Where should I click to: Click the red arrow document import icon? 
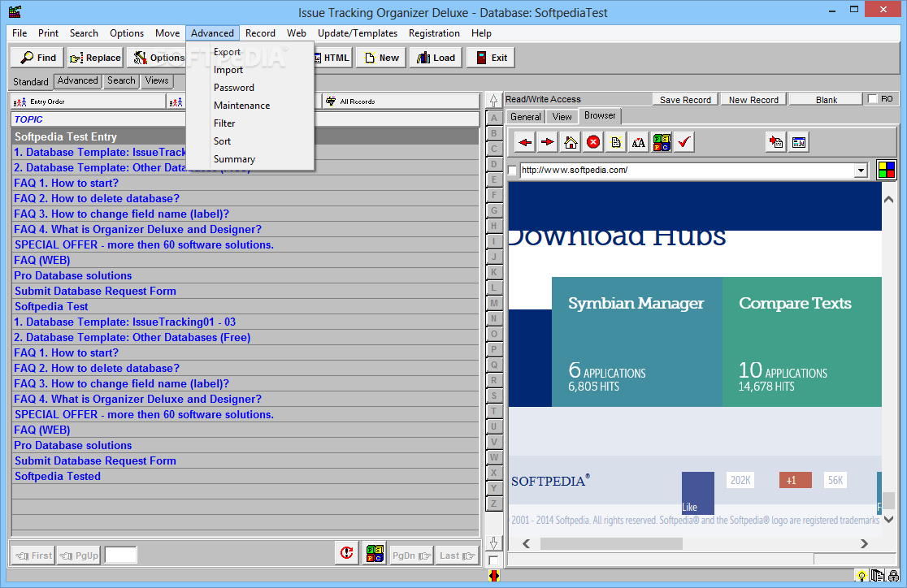(775, 142)
